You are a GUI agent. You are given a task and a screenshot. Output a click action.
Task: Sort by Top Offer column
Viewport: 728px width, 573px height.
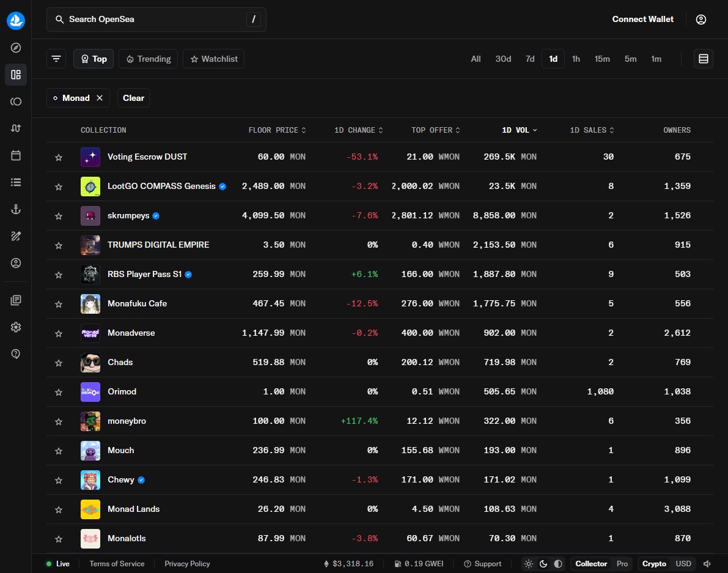point(435,130)
